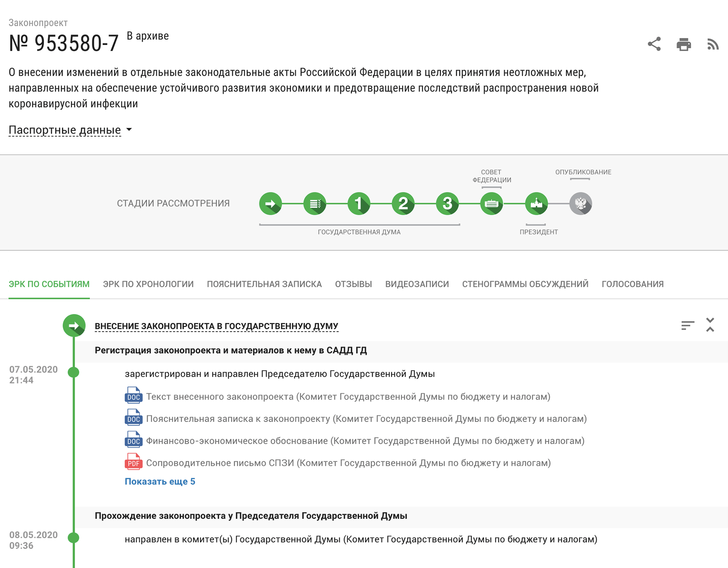Click the share icon
The height and width of the screenshot is (568, 728).
point(654,44)
